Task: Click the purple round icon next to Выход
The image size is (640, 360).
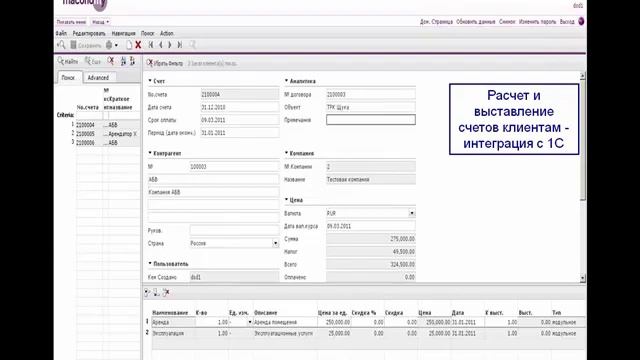Action: click(581, 22)
